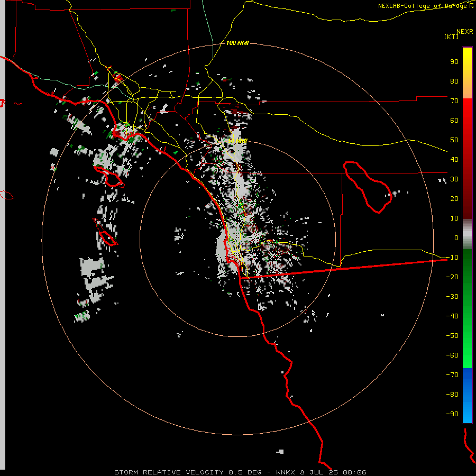The width and height of the screenshot is (476, 476).
Task: Click the -90 value on the velocity scale
Action: (x=452, y=414)
